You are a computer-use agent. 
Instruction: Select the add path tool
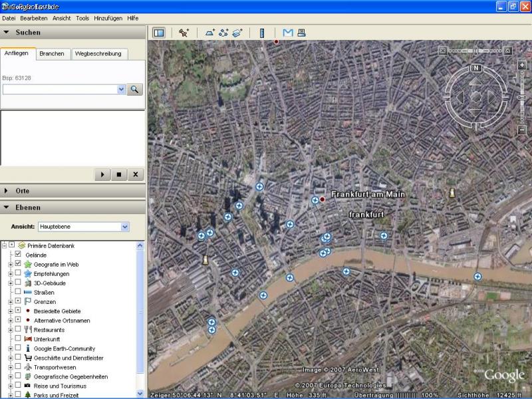point(223,32)
